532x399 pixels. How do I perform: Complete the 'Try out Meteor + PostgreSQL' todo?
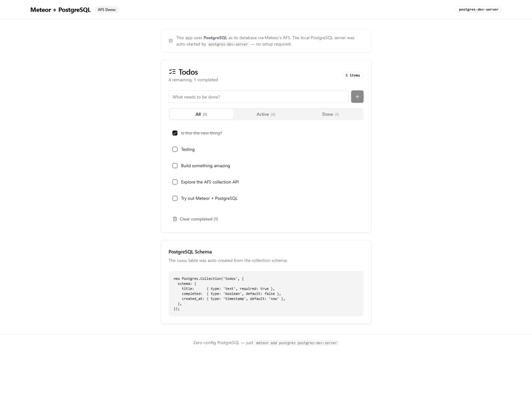coord(175,198)
